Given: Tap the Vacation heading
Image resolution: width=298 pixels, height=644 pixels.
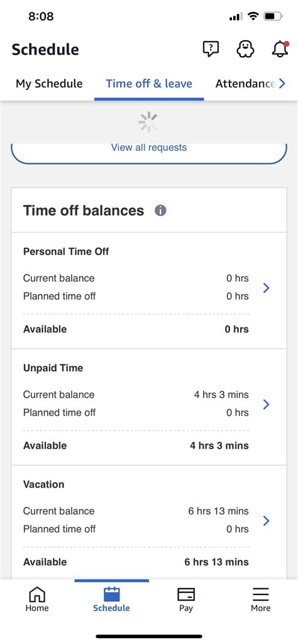Looking at the screenshot, I should [43, 484].
